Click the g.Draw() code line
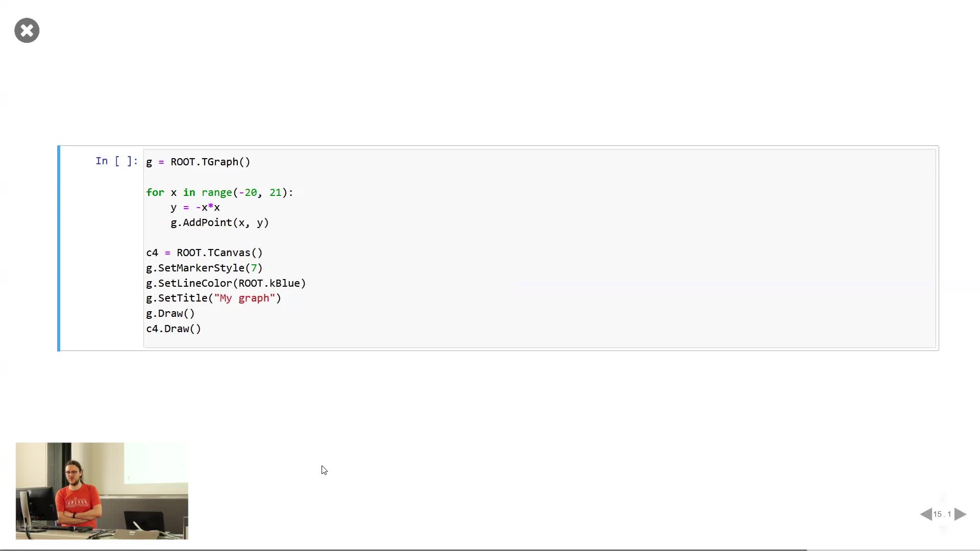980x551 pixels. click(170, 314)
